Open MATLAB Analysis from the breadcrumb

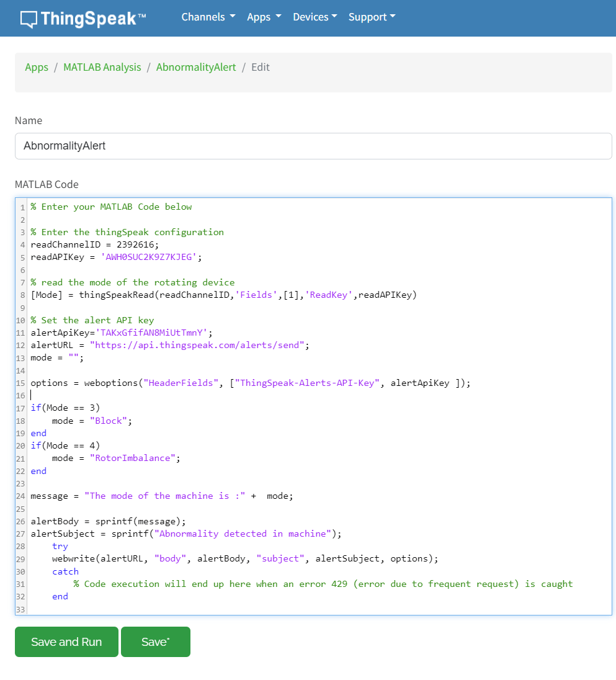[102, 67]
